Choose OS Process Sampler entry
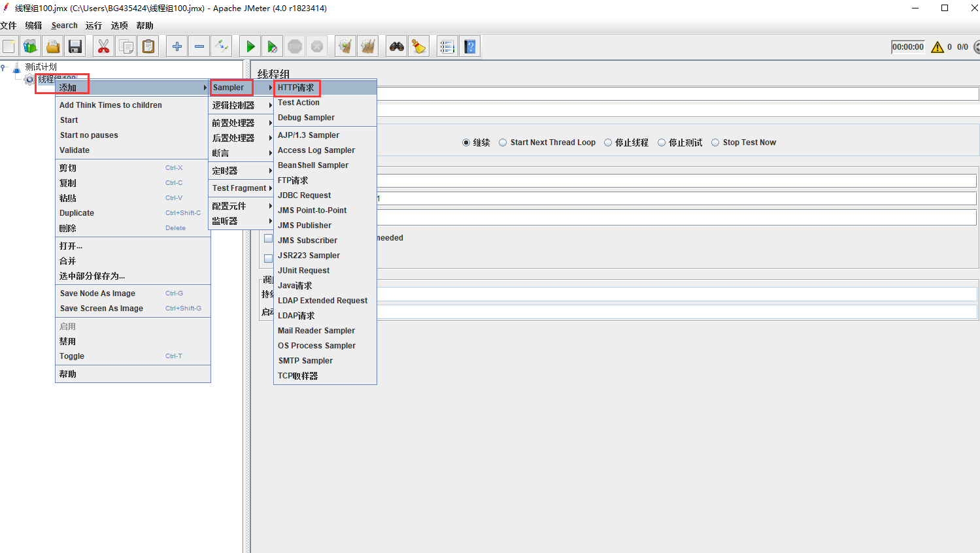Image resolution: width=980 pixels, height=553 pixels. pos(325,346)
